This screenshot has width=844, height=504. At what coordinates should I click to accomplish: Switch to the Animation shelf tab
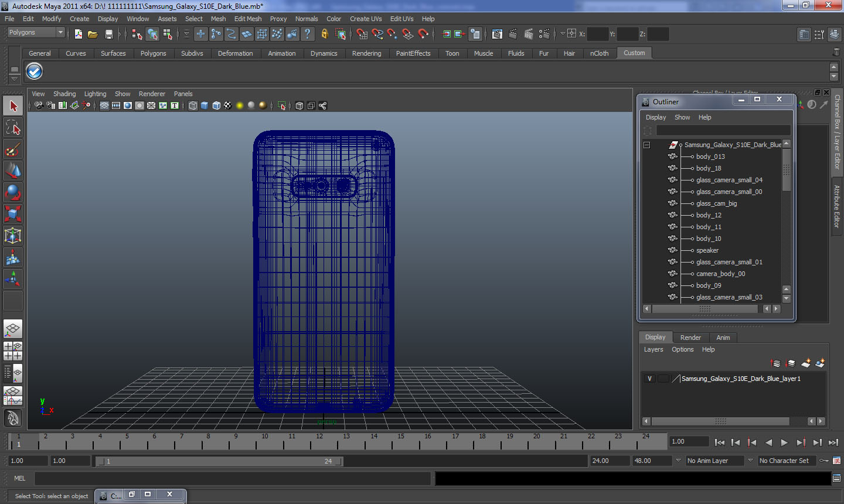(x=282, y=53)
